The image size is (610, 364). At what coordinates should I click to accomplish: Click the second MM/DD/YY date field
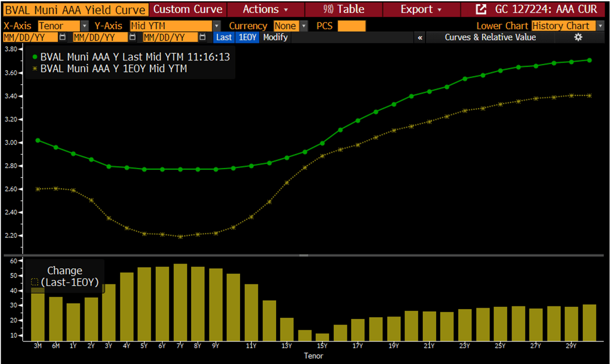point(100,38)
